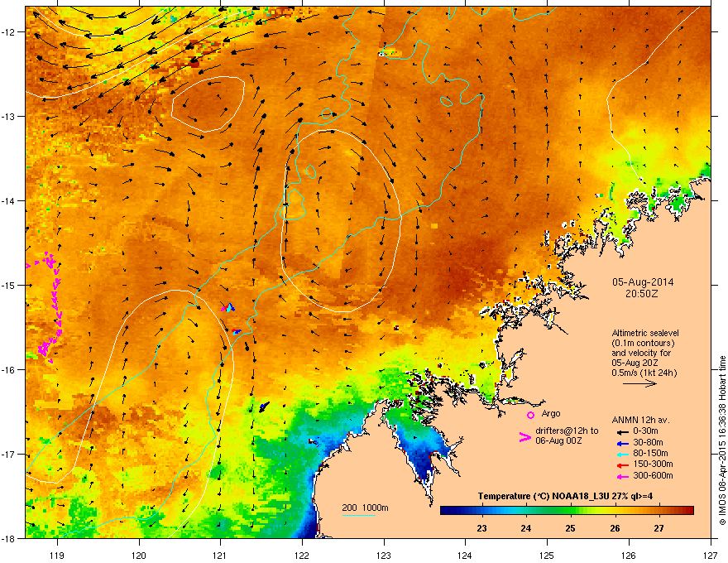The height and width of the screenshot is (563, 728).
Task: Click the ANMN 12h av. heading
Action: 640,421
